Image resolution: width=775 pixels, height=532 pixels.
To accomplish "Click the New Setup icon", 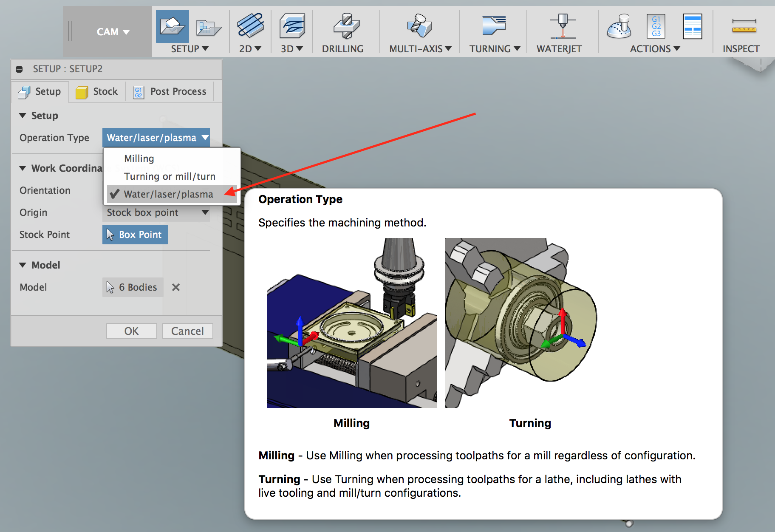I will point(172,26).
